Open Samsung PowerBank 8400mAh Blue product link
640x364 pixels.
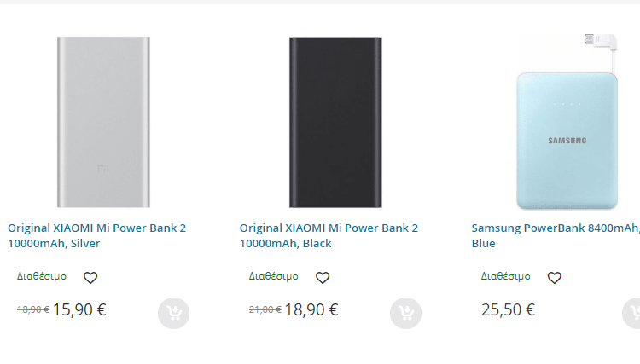(556, 235)
